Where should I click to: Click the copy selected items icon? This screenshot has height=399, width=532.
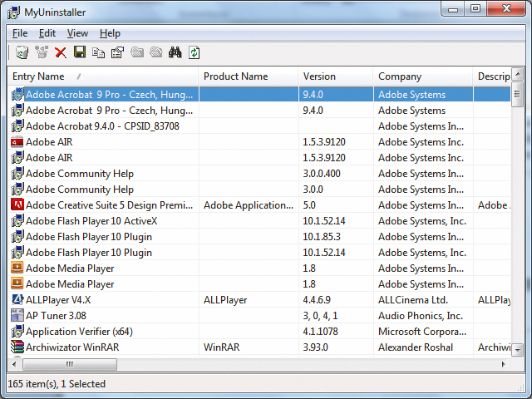point(99,52)
